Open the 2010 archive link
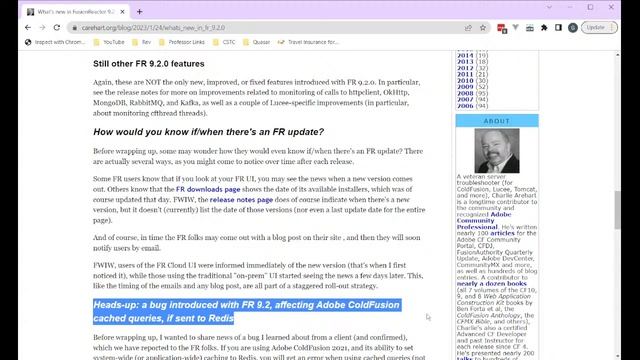Screen dimensions: 640x360 coord(465,81)
